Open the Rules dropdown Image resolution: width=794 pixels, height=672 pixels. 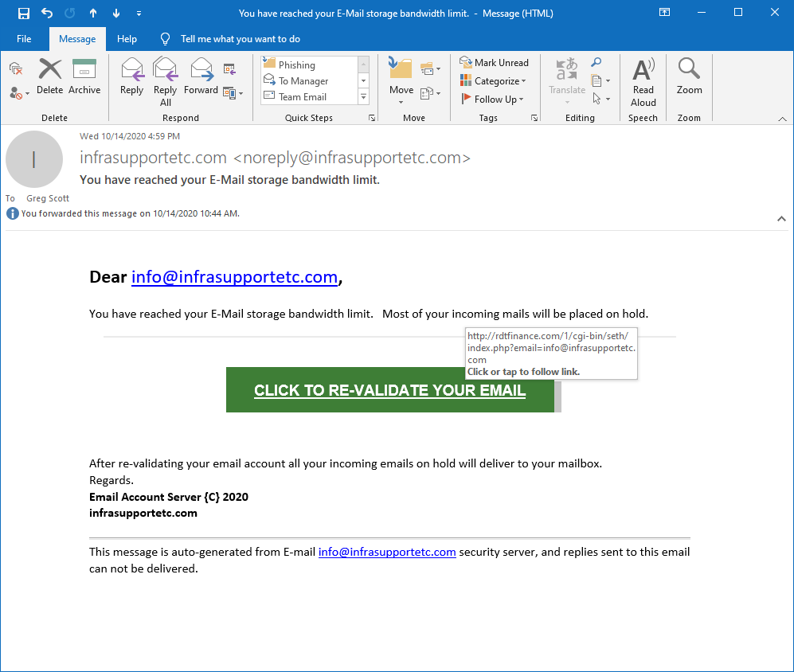coord(430,68)
